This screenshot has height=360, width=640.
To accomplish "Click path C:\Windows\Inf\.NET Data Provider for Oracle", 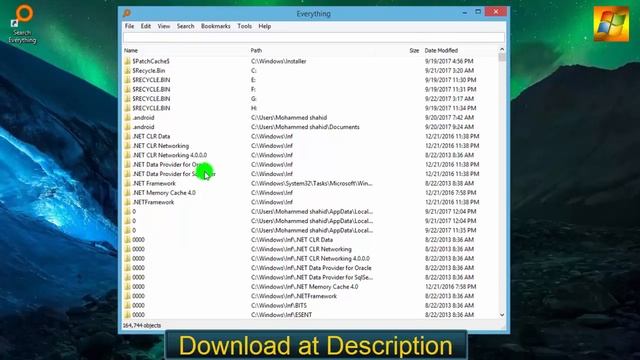I will tap(311, 268).
